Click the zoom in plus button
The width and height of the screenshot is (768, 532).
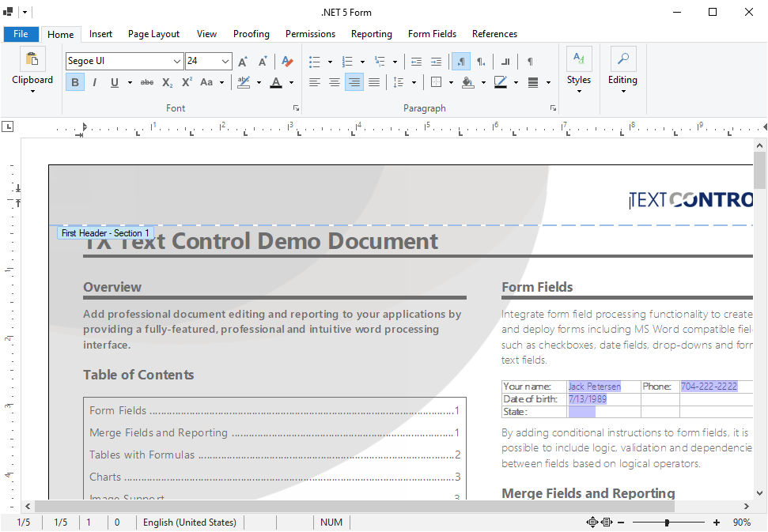point(717,523)
